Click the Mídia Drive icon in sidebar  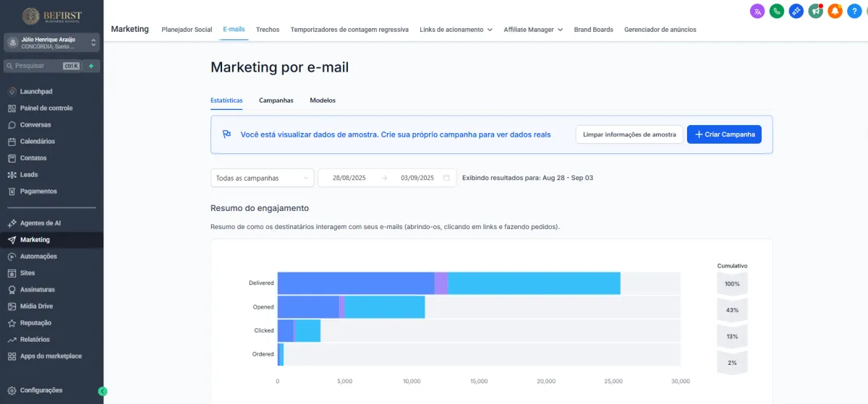click(x=12, y=306)
